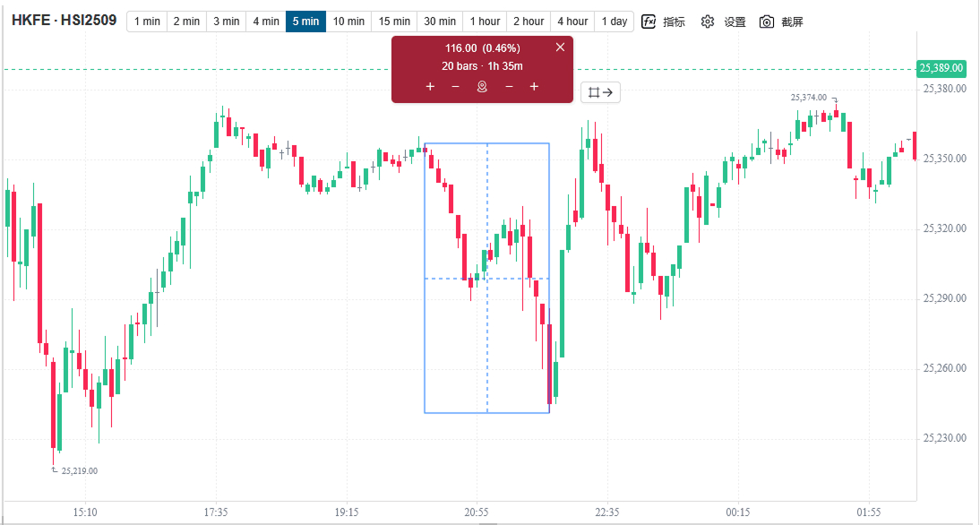Click the right minus icon beside the pin

tap(509, 86)
